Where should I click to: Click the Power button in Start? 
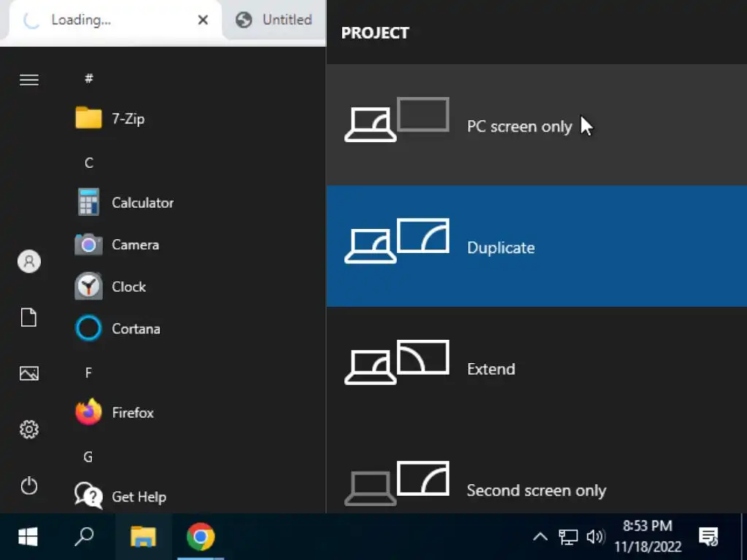pos(29,486)
